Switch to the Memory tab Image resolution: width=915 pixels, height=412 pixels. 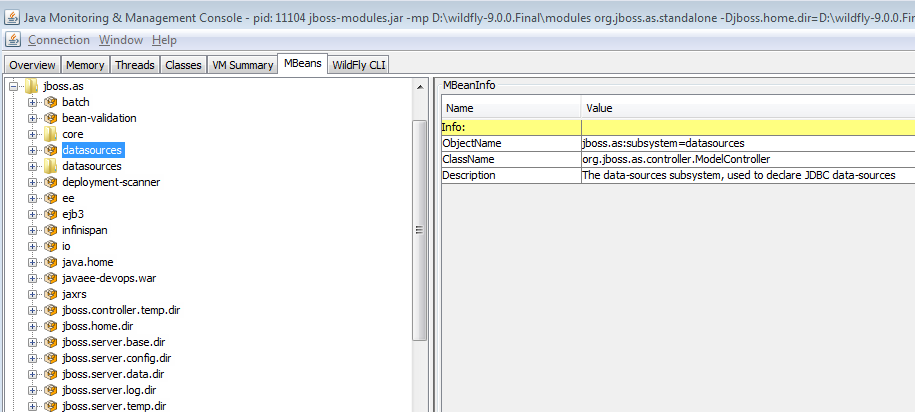coord(85,65)
